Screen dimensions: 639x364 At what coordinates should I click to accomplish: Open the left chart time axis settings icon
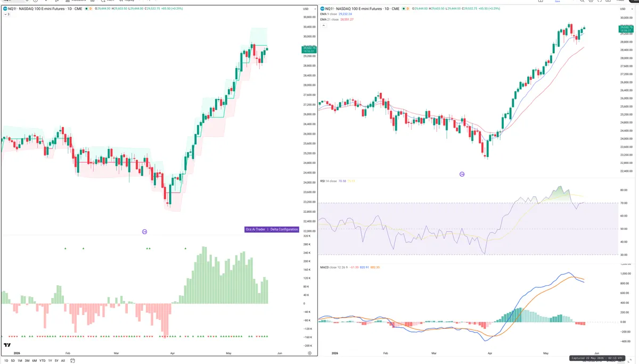coord(309,353)
